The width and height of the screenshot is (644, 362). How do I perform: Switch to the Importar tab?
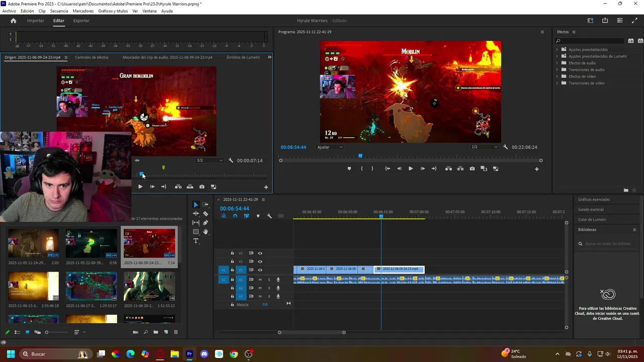[35, 21]
